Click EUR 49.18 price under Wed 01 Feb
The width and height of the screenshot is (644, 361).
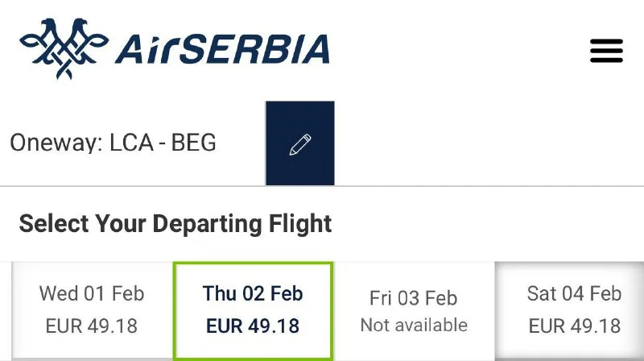tap(92, 326)
